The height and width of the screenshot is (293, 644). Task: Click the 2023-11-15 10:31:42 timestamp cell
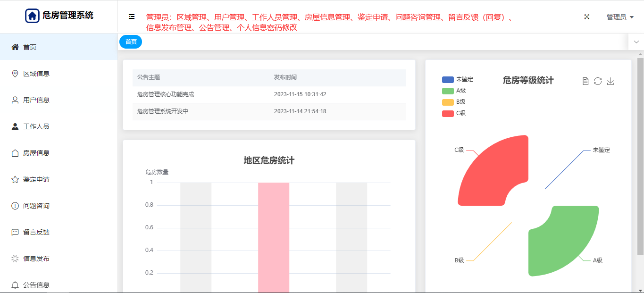[x=300, y=94]
